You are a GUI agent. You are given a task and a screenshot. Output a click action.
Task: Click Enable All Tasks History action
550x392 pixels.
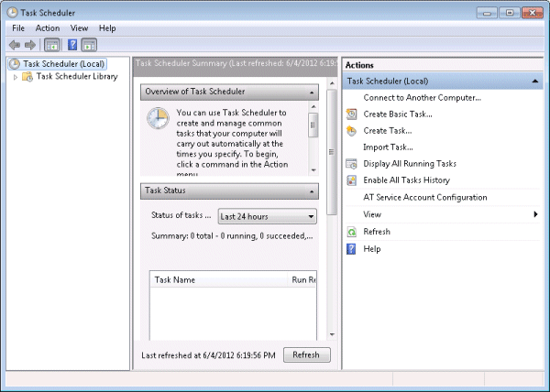(x=406, y=180)
